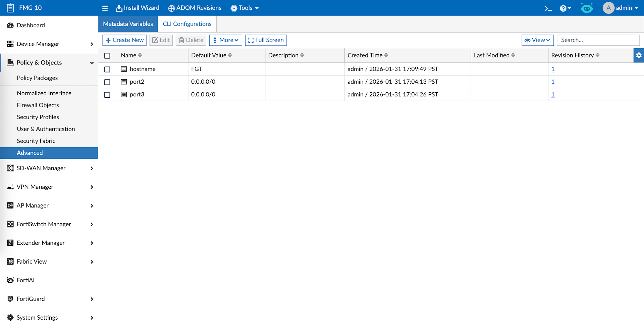
Task: Click the Search input field
Action: 598,40
